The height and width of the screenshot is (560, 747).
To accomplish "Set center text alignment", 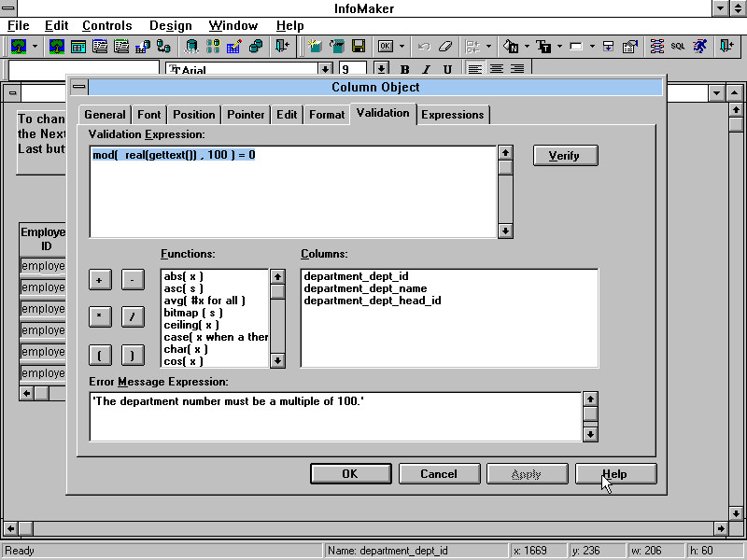I will tap(497, 69).
